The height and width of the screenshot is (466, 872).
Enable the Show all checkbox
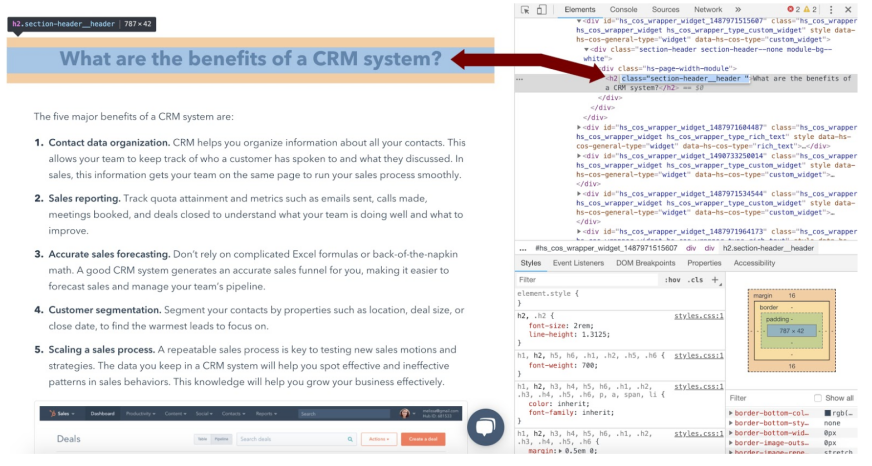click(818, 398)
